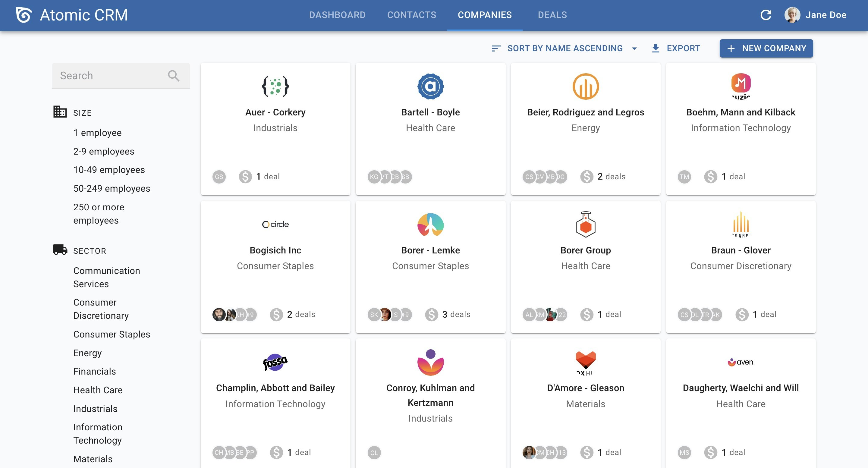The width and height of the screenshot is (868, 468).
Task: Enable the 'Health Care' sector filter
Action: [x=98, y=390]
